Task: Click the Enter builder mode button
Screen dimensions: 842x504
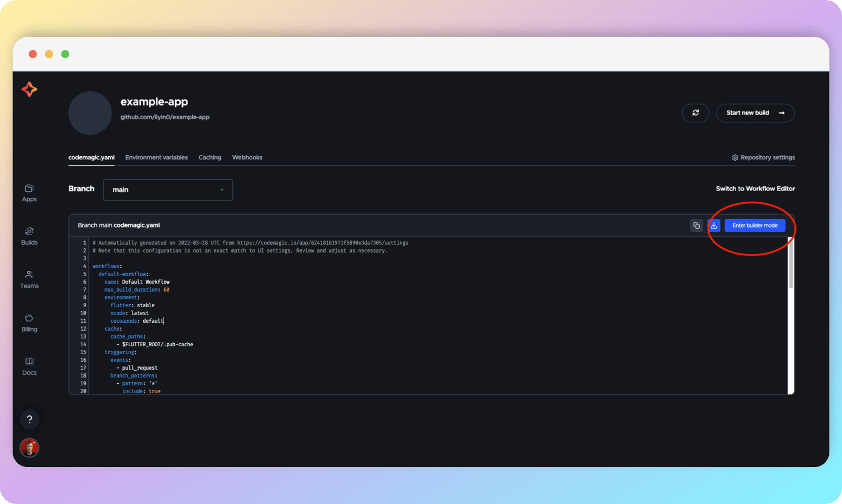Action: pyautogui.click(x=754, y=225)
